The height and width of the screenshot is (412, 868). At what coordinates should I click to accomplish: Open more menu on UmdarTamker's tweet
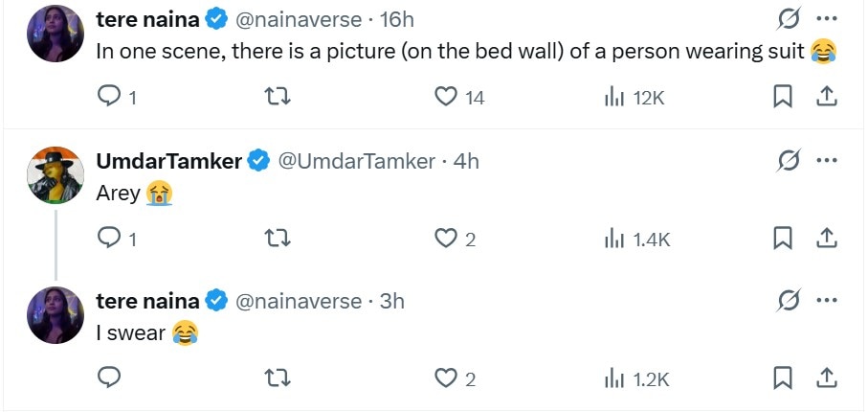pyautogui.click(x=826, y=160)
